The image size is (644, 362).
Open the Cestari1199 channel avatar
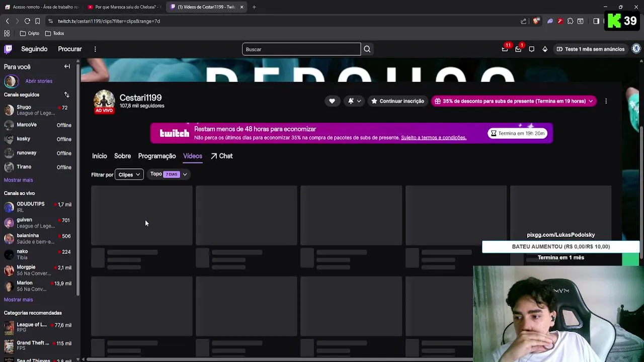[104, 101]
